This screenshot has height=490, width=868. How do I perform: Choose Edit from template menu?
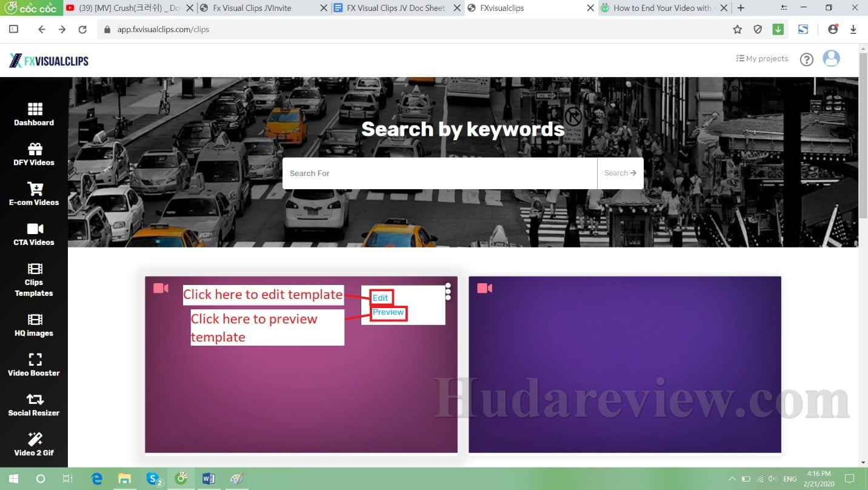click(x=380, y=298)
